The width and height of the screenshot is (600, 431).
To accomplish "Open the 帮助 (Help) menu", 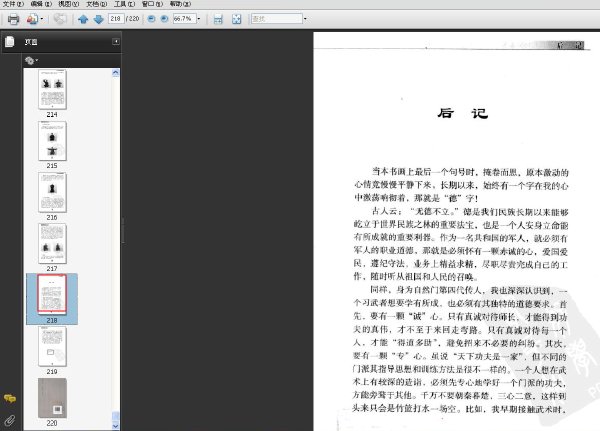I will click(x=180, y=4).
